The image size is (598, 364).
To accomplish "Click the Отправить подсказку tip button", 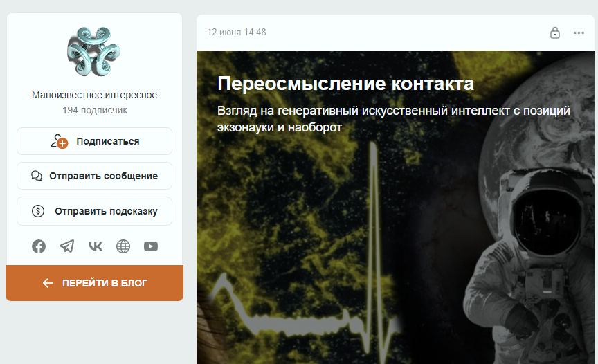I will click(95, 211).
